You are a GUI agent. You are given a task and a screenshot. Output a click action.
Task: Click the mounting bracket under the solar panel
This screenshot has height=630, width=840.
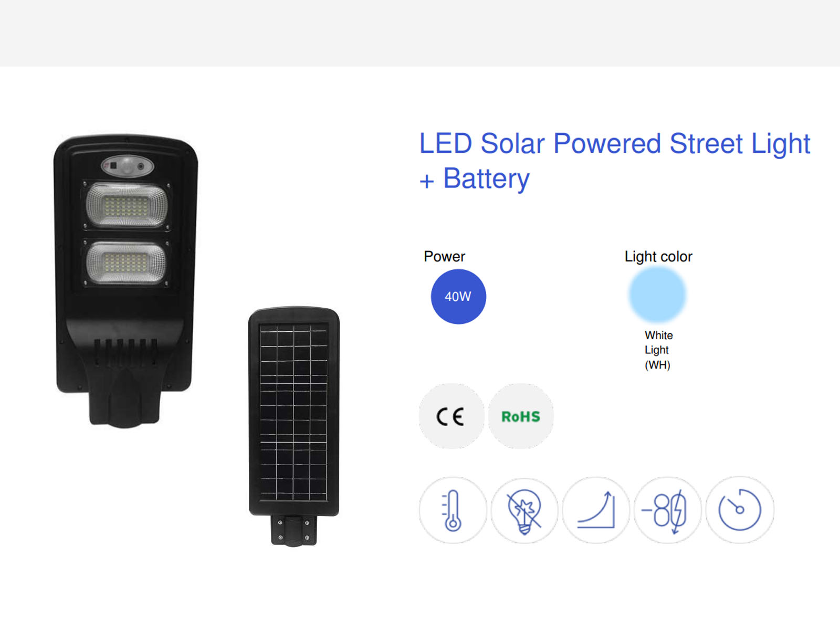point(294,530)
